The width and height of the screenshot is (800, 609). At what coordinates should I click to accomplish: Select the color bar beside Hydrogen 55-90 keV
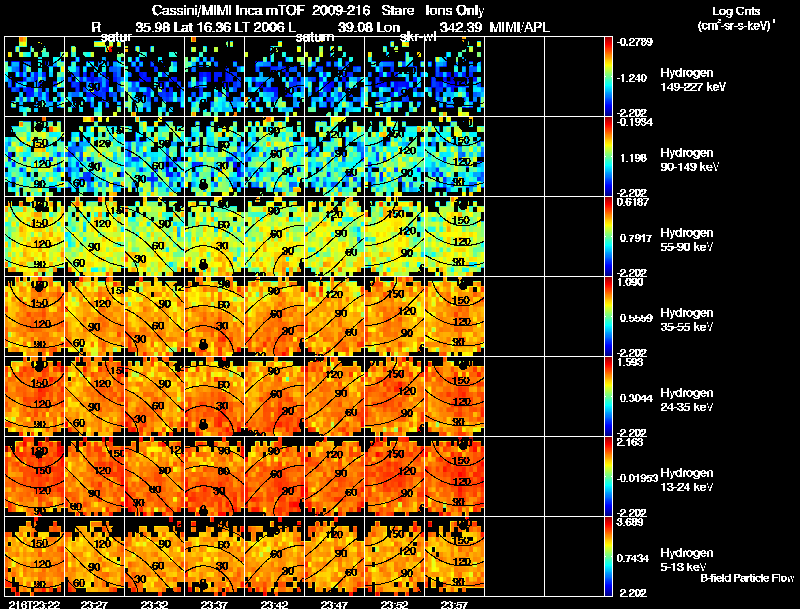click(608, 237)
